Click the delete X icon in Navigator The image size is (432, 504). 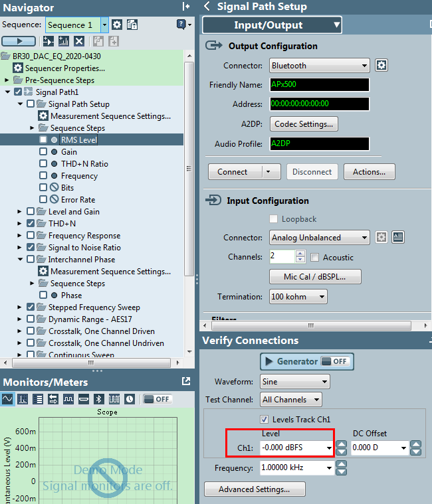(79, 41)
